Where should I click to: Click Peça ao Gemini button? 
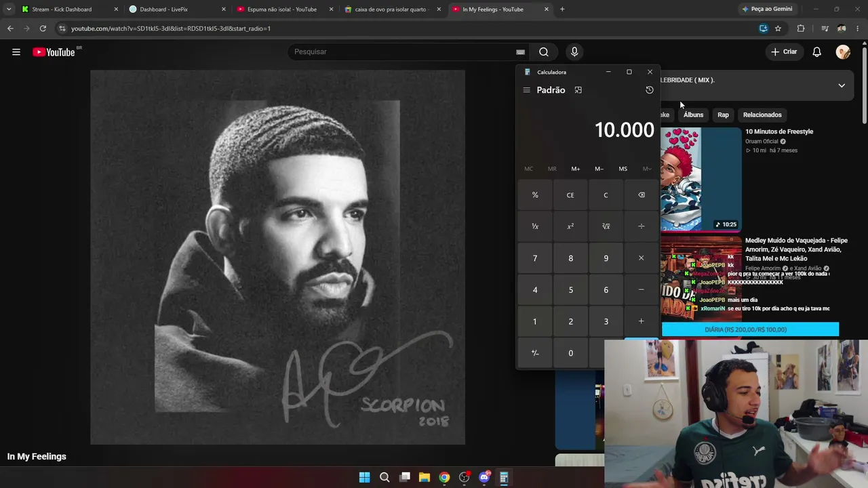tap(766, 9)
